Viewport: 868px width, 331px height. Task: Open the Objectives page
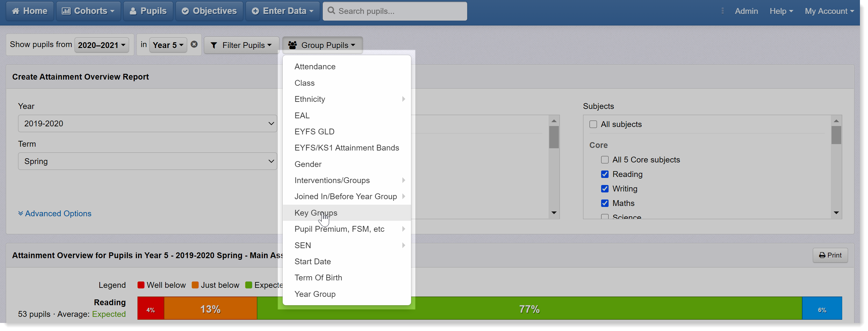pos(209,11)
